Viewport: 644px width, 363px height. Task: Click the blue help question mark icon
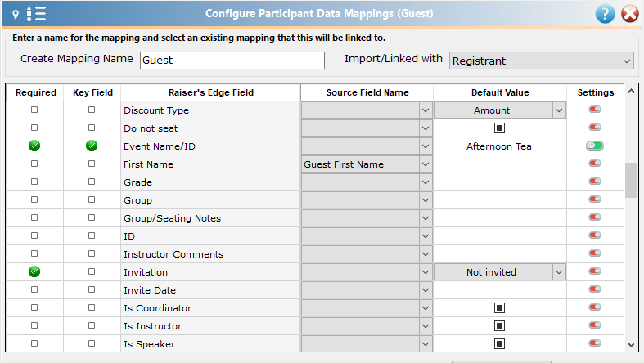tap(605, 14)
